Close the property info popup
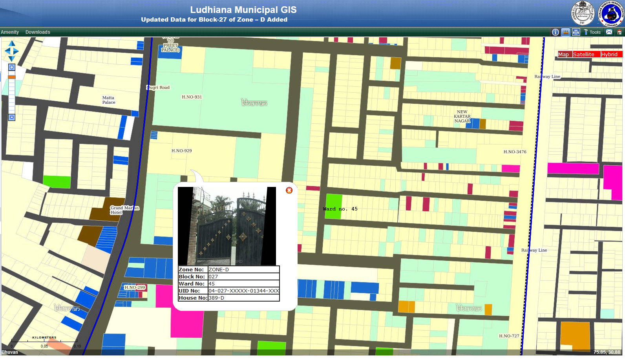Screen dimensions: 625x364 point(289,190)
